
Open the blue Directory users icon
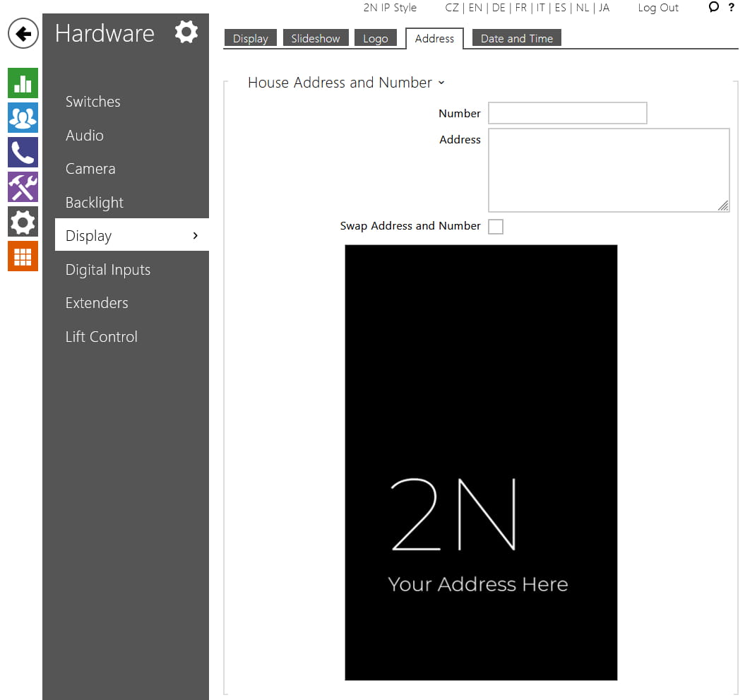(x=23, y=117)
